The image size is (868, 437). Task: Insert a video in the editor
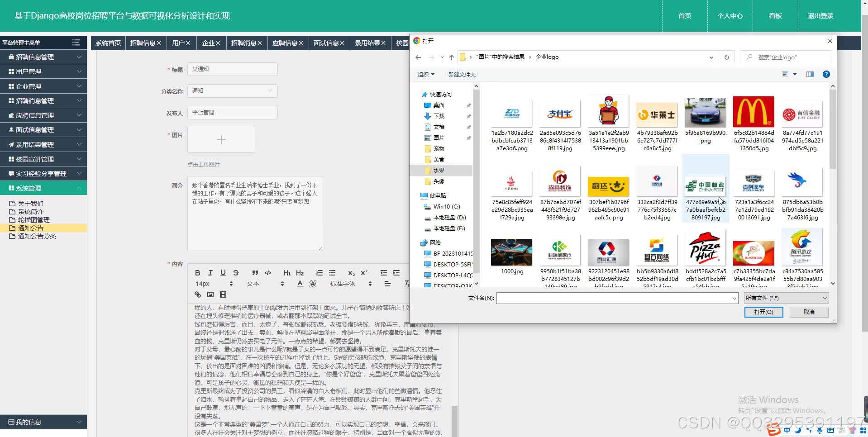223,294
